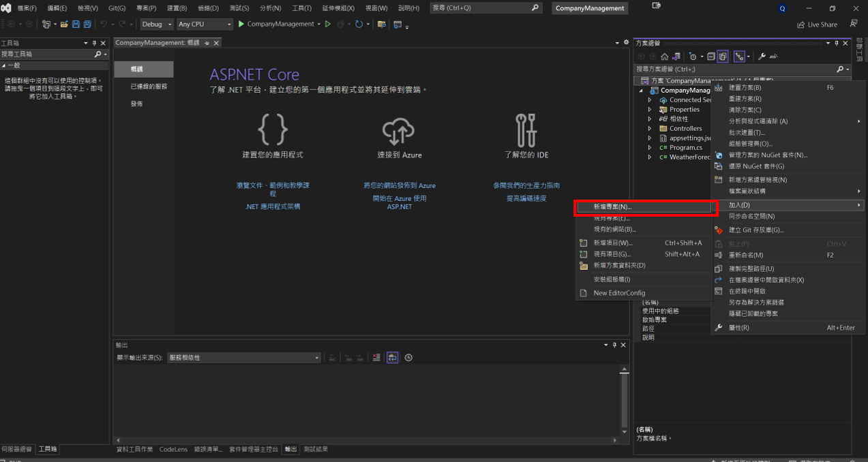This screenshot has width=868, height=462.
Task: Open the 顯示輸出來源 服務相依性 dropdown
Action: click(x=243, y=357)
